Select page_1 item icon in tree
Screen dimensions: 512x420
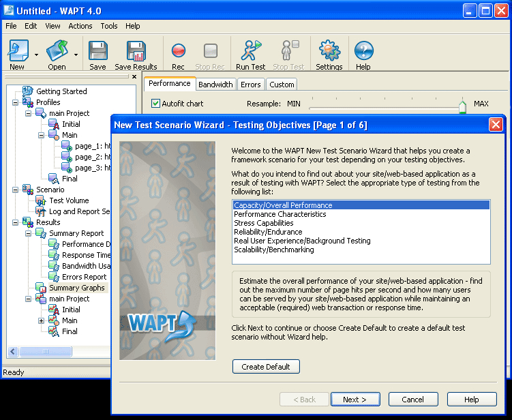pyautogui.click(x=67, y=146)
